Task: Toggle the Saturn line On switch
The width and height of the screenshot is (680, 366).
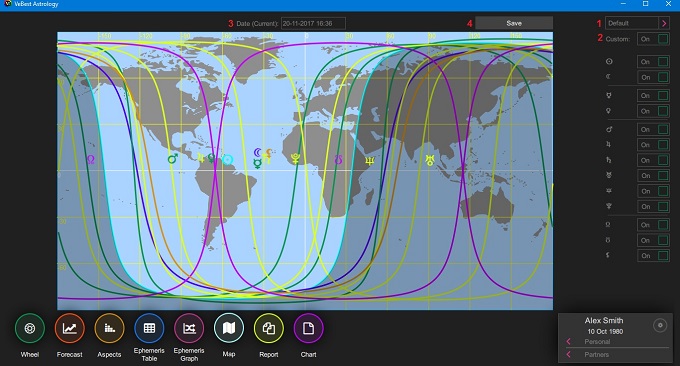Action: click(654, 160)
